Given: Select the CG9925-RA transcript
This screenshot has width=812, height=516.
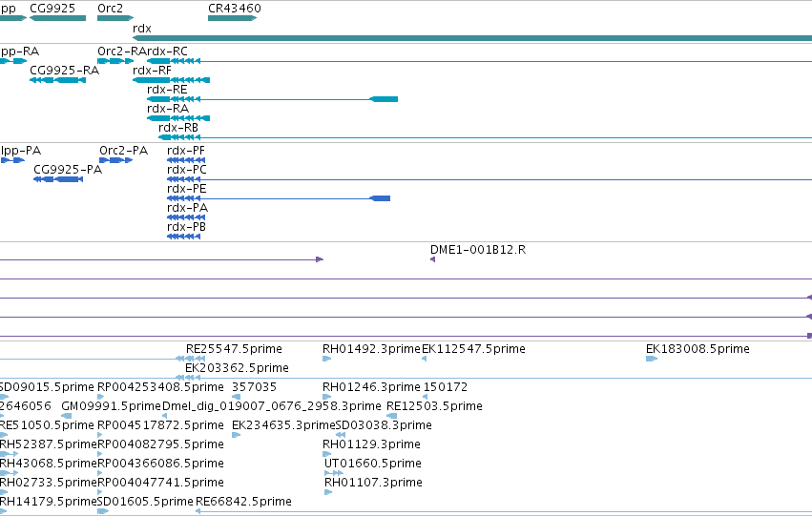Looking at the screenshot, I should coord(57,80).
